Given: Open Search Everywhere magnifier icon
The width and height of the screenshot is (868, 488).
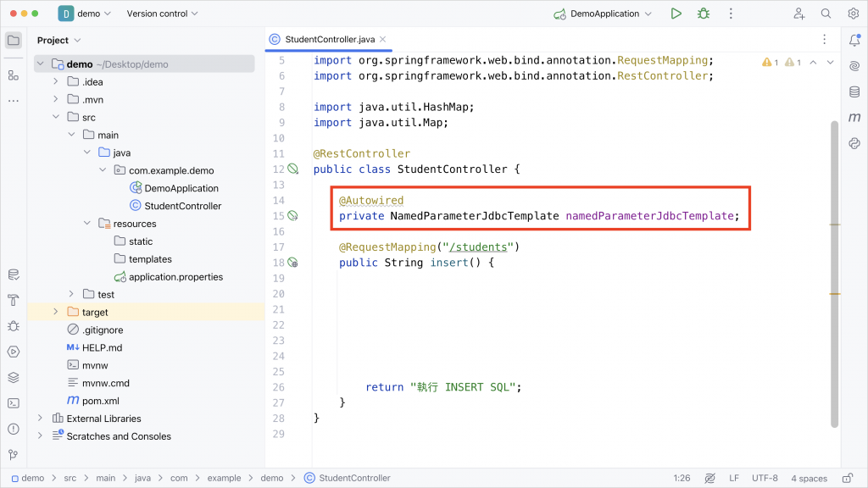Looking at the screenshot, I should 826,14.
